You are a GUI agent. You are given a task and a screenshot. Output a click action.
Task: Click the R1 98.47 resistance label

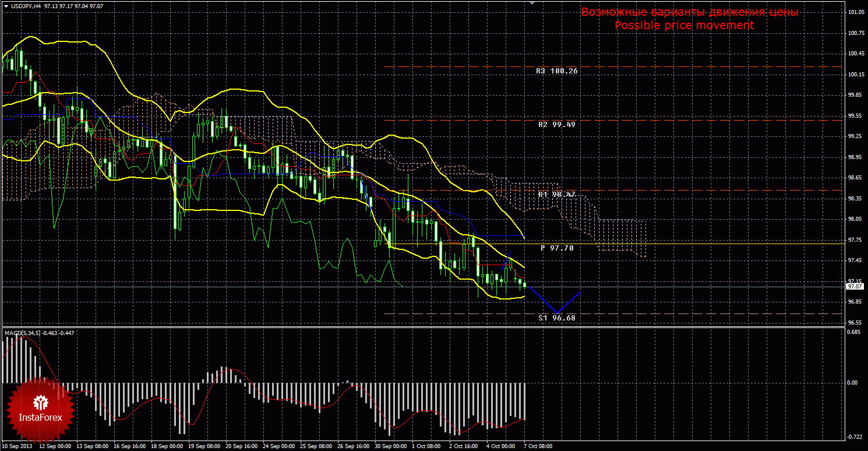(556, 194)
